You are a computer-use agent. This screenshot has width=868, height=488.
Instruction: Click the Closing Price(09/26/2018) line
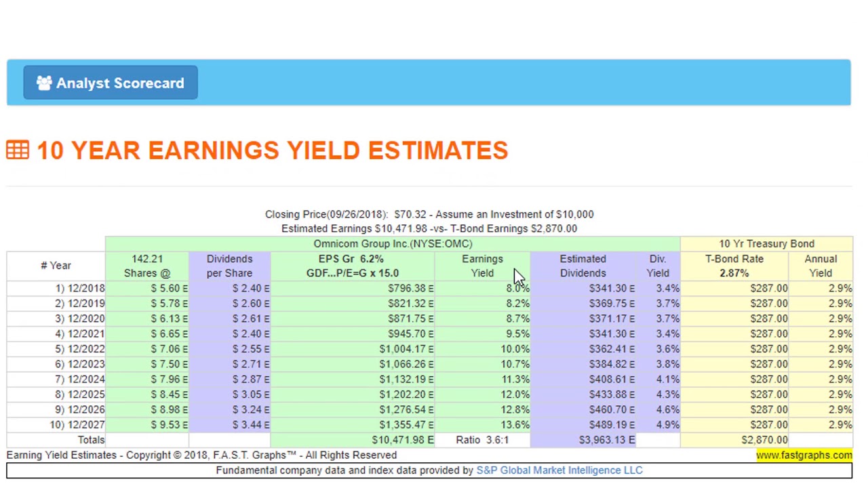[x=429, y=214]
